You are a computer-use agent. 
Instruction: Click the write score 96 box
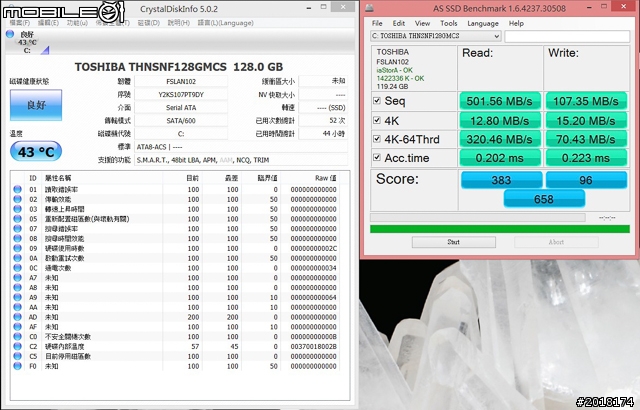(586, 180)
